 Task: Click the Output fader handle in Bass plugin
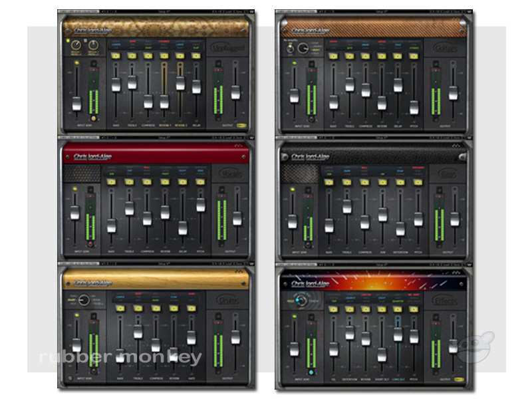[455, 219]
